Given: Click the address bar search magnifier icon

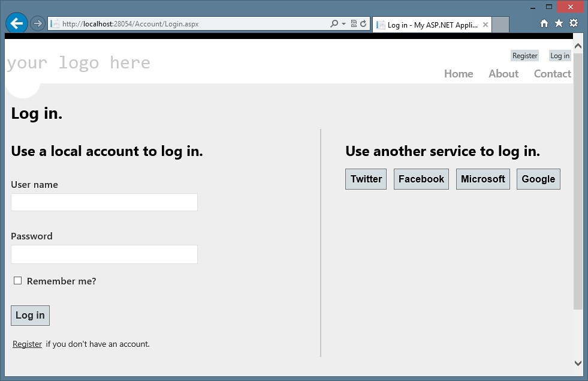Looking at the screenshot, I should pos(334,24).
